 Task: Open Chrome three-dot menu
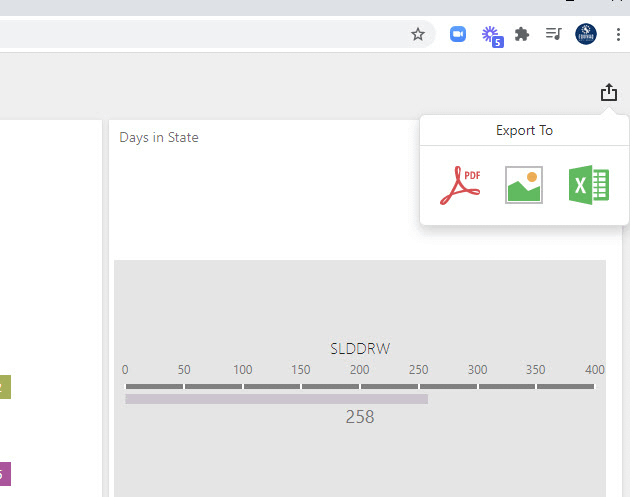pos(618,34)
